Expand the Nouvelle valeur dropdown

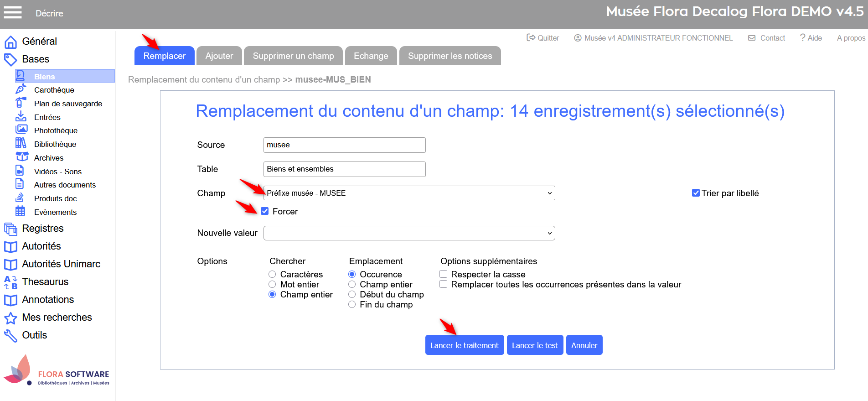point(409,233)
